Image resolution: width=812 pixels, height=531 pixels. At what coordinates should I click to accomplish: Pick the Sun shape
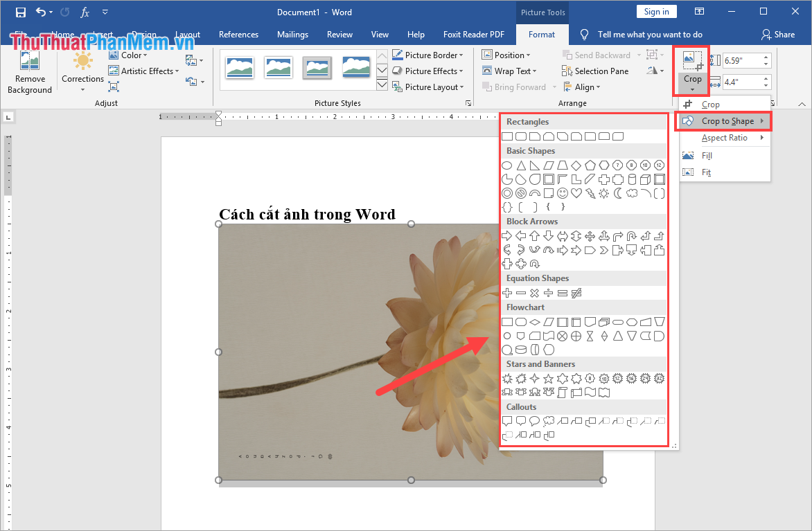(604, 194)
